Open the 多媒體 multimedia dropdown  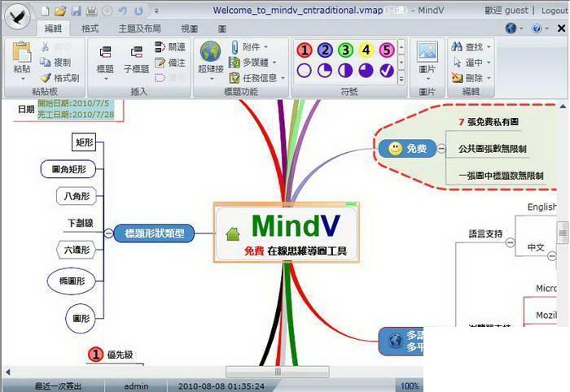(x=252, y=63)
